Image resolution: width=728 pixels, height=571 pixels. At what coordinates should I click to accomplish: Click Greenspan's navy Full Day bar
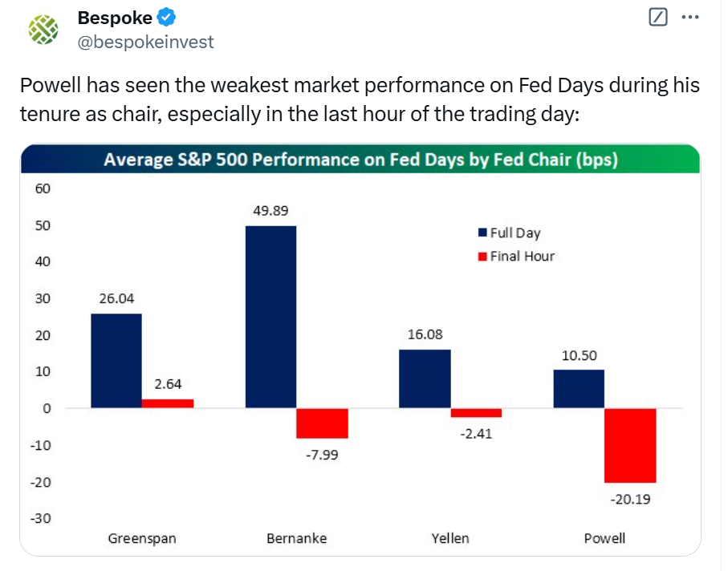pyautogui.click(x=116, y=360)
